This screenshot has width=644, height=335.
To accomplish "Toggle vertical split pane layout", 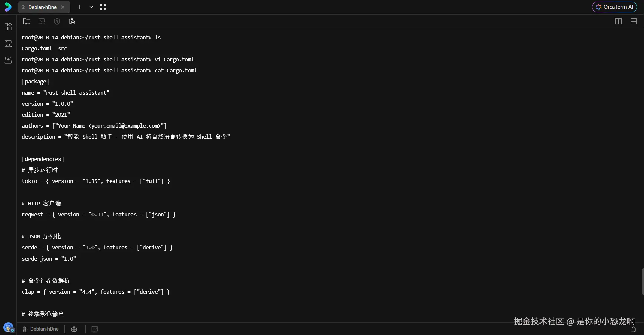I will click(x=618, y=21).
